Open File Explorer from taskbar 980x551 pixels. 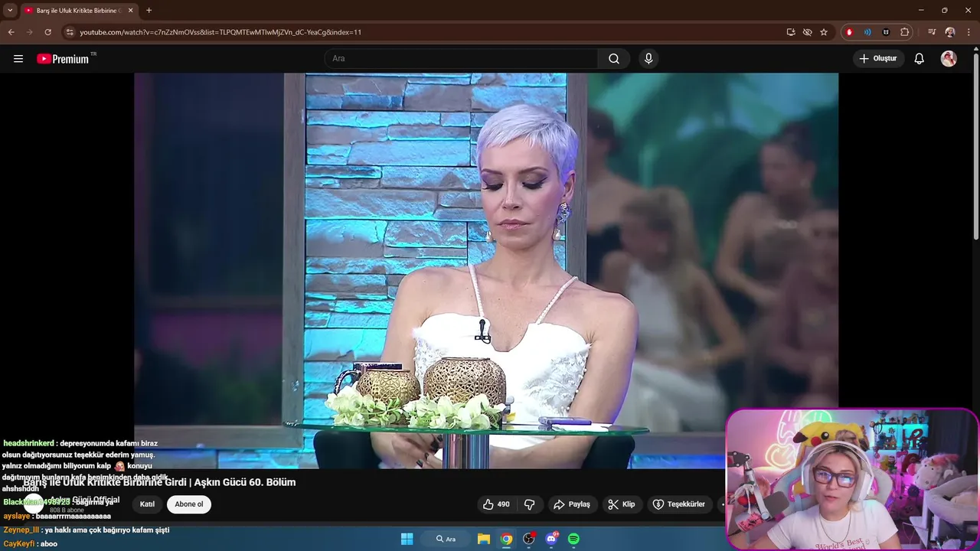pyautogui.click(x=484, y=539)
